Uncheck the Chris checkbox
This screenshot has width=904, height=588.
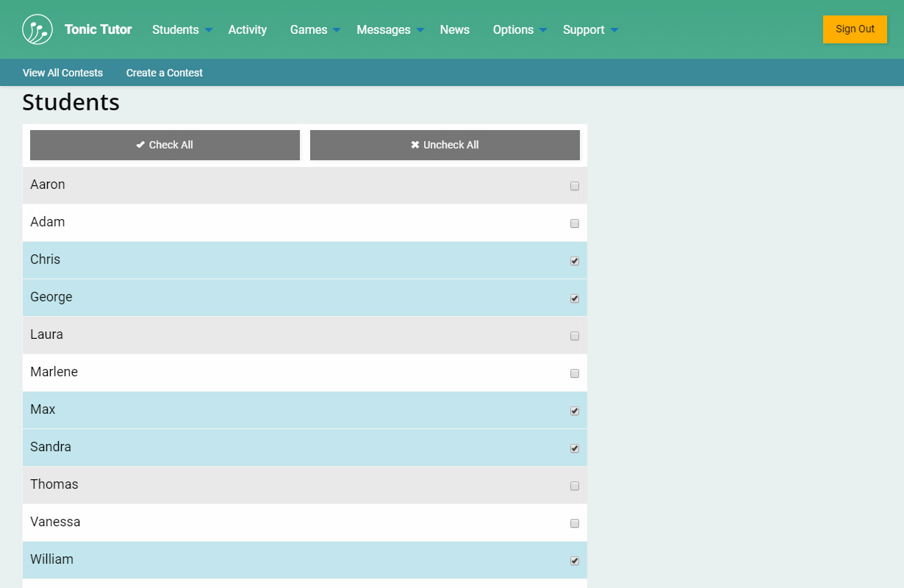tap(575, 261)
